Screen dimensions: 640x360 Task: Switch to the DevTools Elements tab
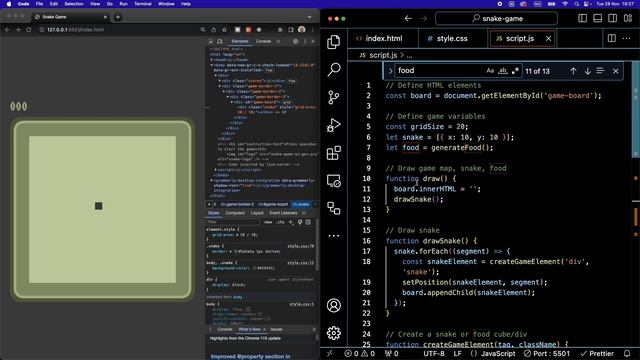[240, 42]
